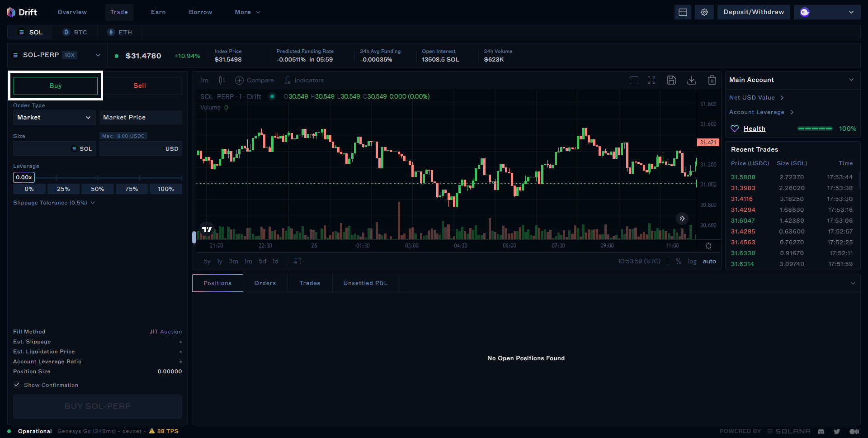Open the SOL-PERP market selector dropdown

(x=57, y=55)
